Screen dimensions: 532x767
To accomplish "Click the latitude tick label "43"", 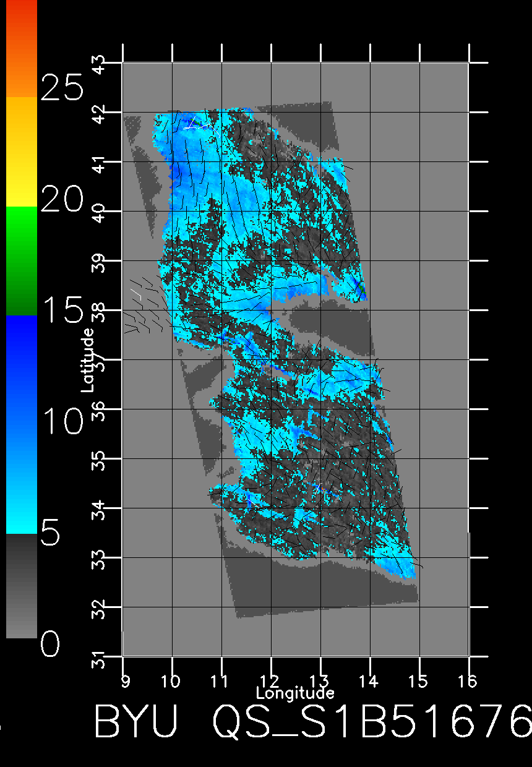I will (99, 64).
